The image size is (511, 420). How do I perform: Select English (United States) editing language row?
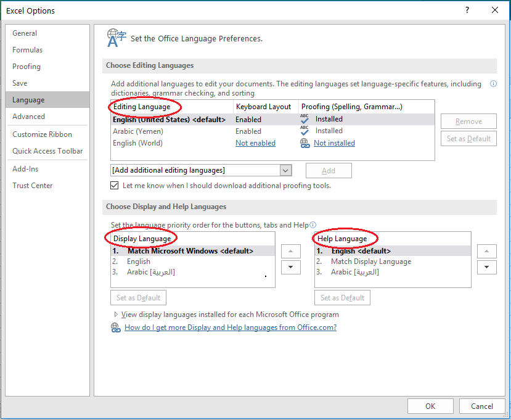pos(272,120)
